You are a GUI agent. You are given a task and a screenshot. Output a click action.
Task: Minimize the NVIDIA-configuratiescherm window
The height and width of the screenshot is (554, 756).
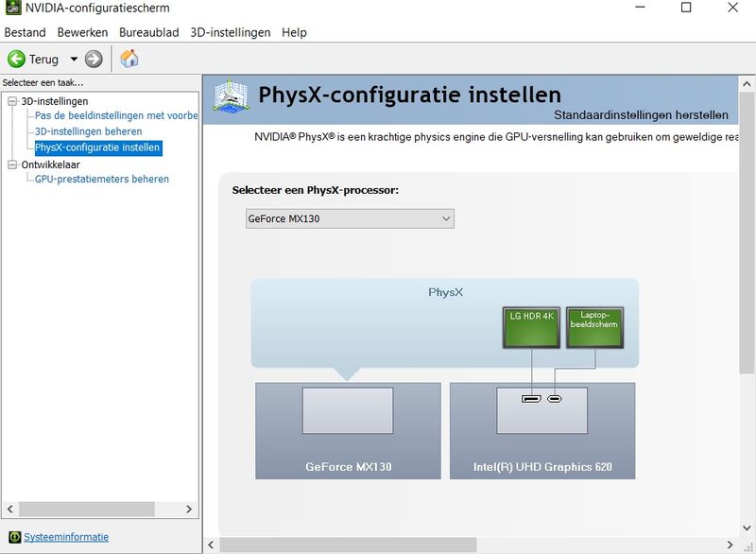641,8
